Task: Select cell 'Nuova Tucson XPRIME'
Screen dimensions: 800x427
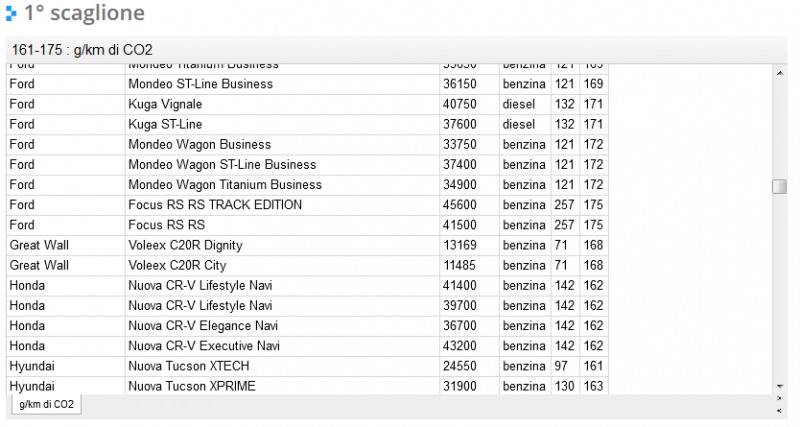Action: coord(283,386)
